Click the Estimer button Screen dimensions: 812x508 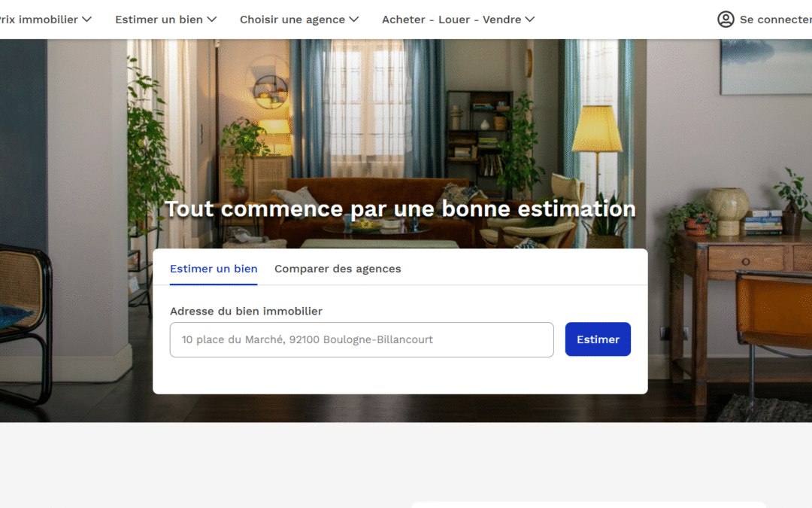(x=598, y=339)
